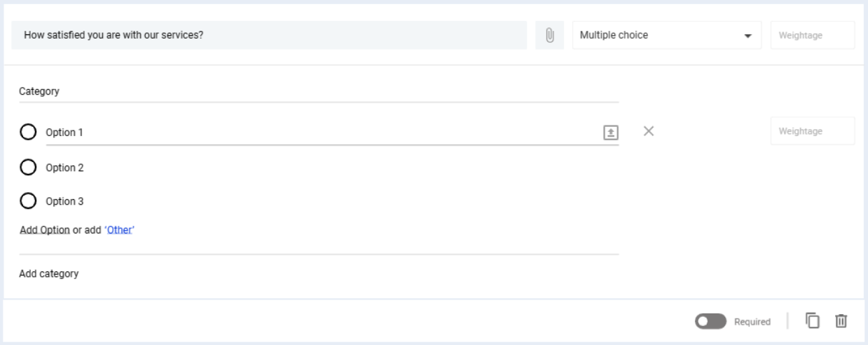Click the Category name field
The image size is (868, 345).
point(319,91)
